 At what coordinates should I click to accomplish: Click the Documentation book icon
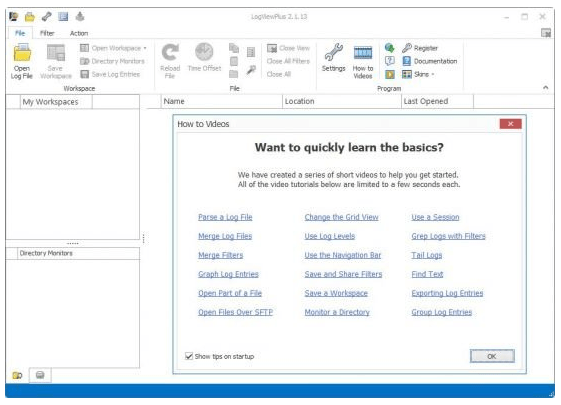click(x=407, y=61)
